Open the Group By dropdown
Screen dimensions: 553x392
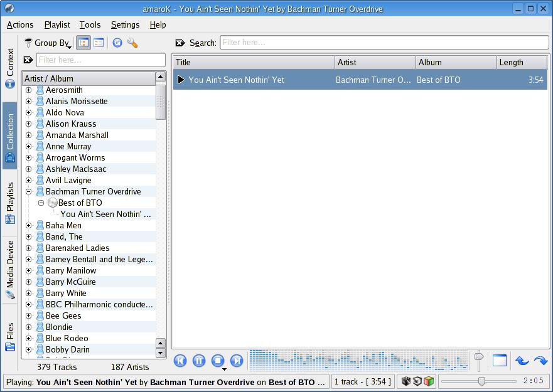48,43
